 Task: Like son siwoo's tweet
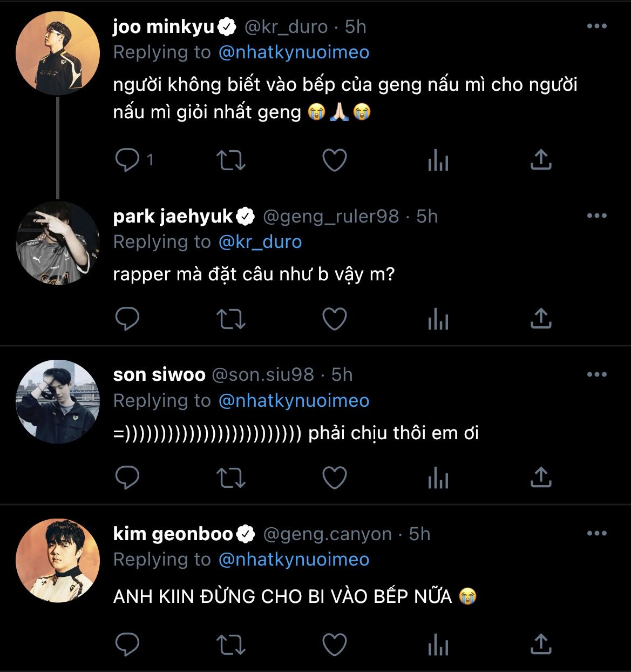(334, 478)
